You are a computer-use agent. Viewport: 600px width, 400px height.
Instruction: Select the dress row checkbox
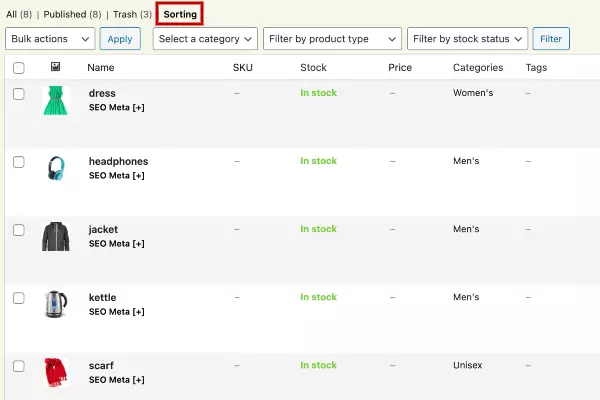point(18,93)
